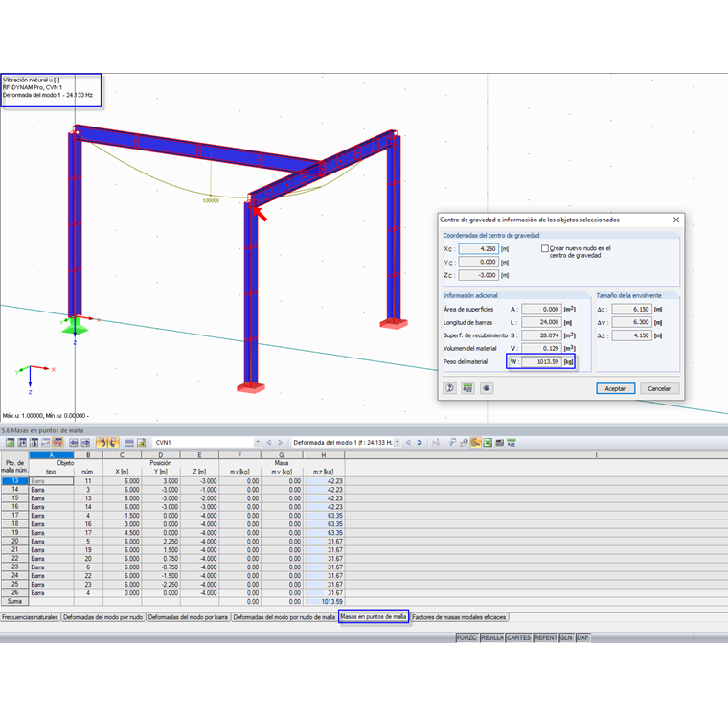Open Deformadas del modo por barra tab

(x=188, y=617)
